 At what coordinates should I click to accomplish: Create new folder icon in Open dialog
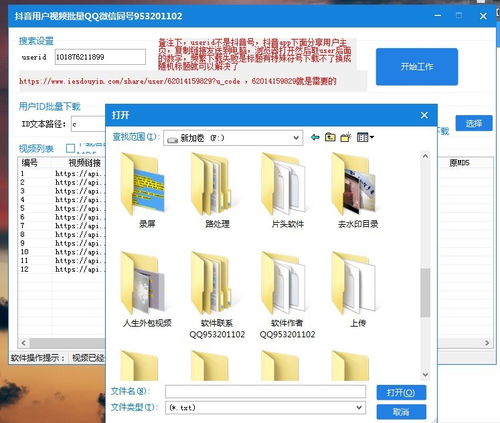click(346, 137)
